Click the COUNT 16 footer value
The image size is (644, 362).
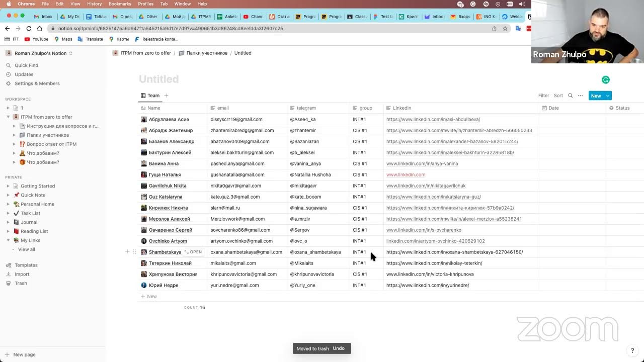point(195,308)
